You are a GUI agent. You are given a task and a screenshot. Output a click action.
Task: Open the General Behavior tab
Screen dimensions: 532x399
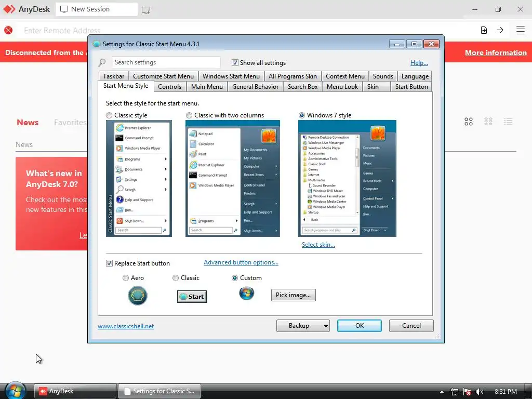point(255,87)
